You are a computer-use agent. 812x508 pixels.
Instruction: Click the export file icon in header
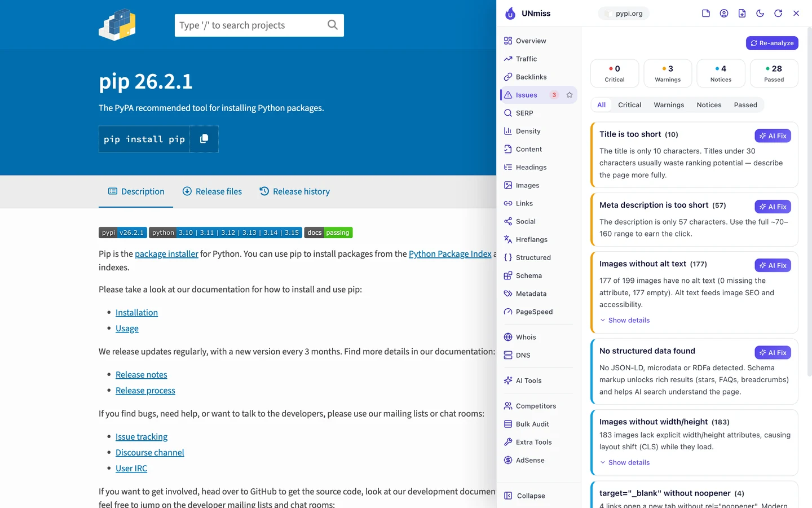click(x=742, y=14)
